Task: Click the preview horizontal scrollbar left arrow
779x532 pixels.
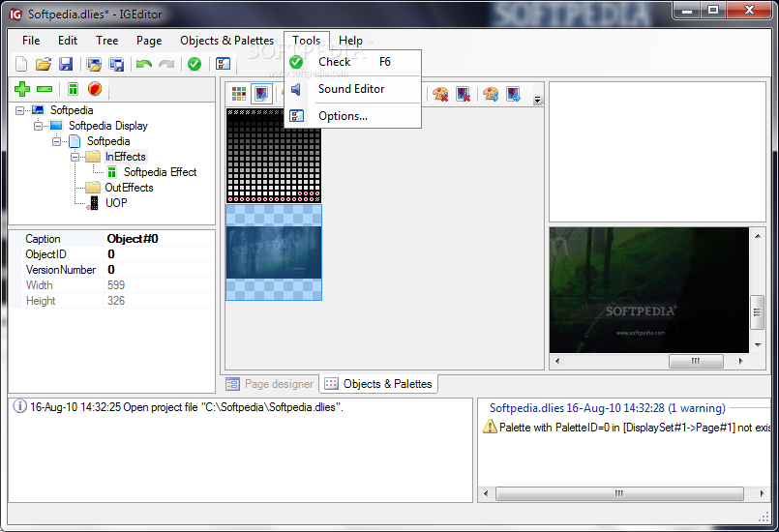Action: coord(557,361)
